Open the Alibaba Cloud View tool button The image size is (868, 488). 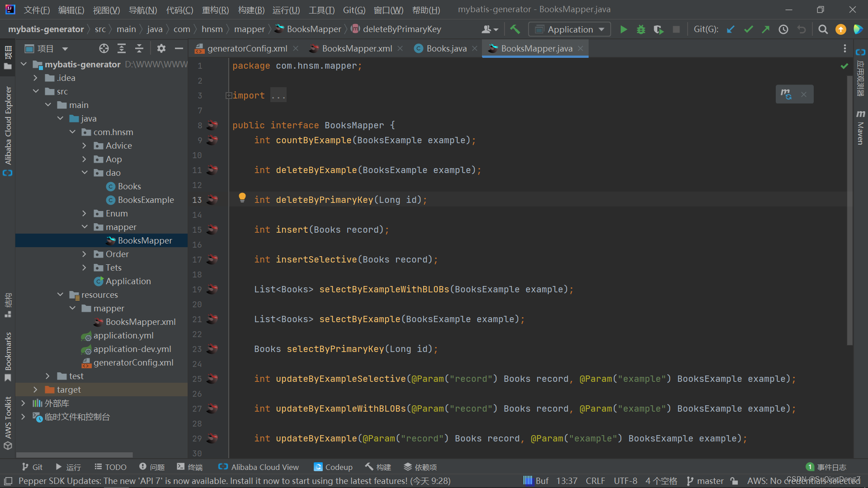259,467
